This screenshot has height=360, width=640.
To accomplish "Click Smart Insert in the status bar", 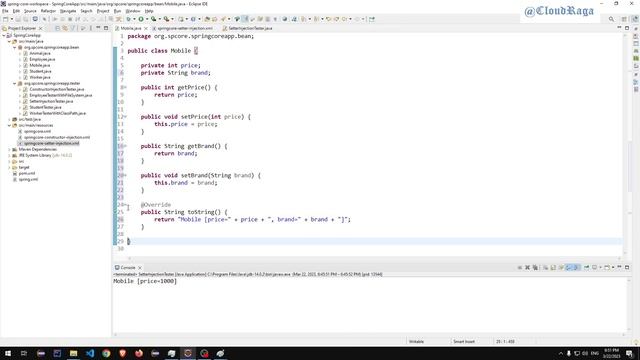I will click(x=464, y=342).
